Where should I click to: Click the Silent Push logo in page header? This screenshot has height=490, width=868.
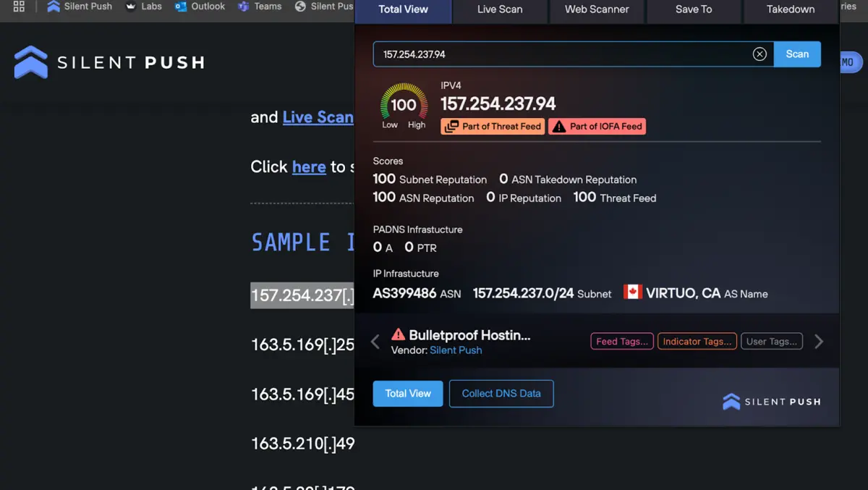pos(109,62)
